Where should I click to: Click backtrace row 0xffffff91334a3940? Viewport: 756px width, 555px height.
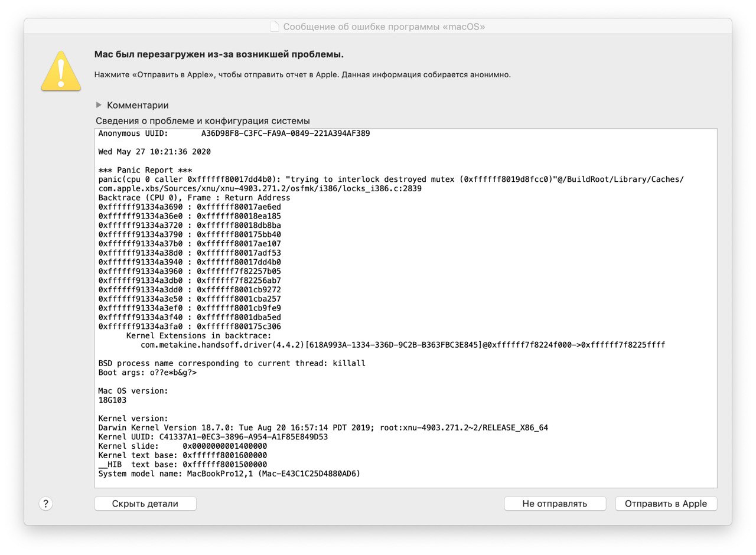point(190,262)
